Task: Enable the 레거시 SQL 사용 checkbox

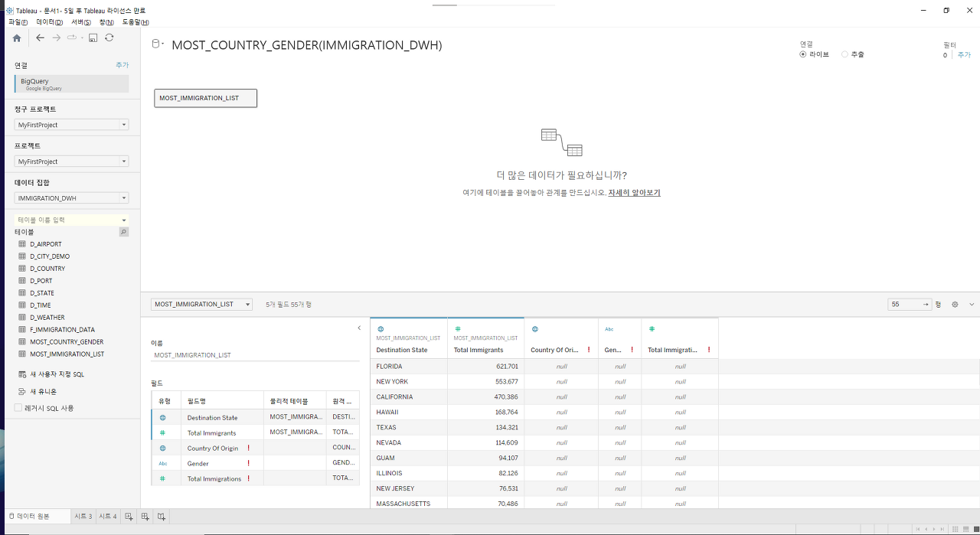Action: coord(18,408)
